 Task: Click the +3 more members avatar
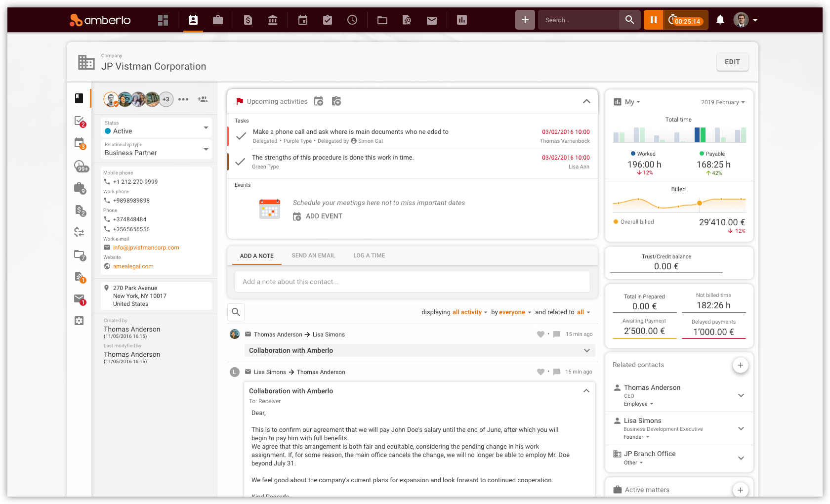pyautogui.click(x=166, y=99)
